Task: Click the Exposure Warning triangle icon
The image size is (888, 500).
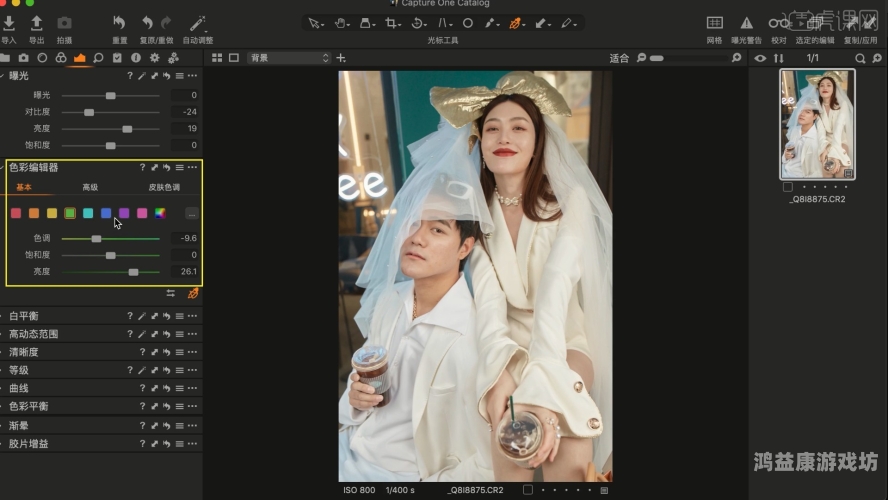Action: coord(746,24)
